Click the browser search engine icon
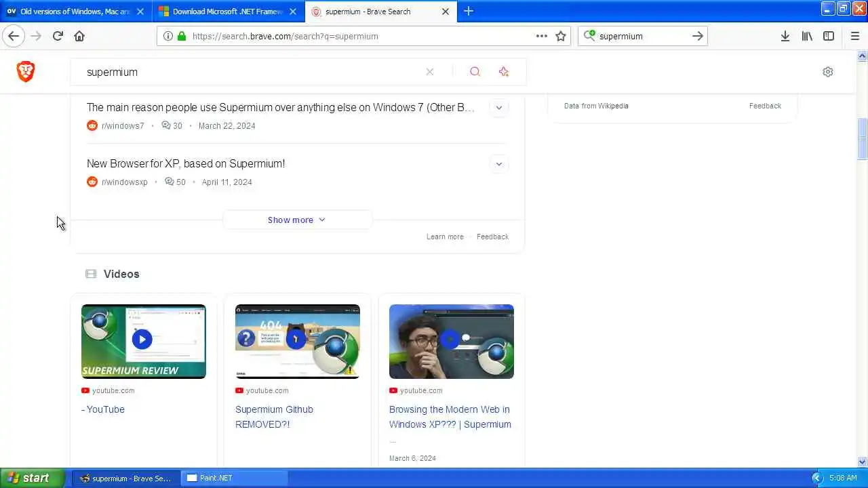868x488 pixels. [x=589, y=35]
